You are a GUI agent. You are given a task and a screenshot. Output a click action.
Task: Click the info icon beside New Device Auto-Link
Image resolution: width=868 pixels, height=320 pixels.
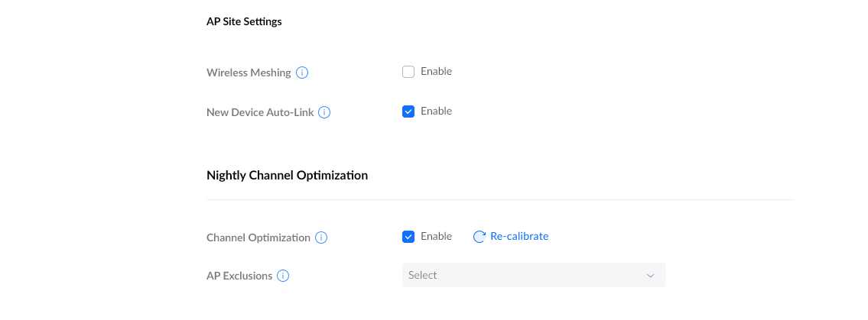pyautogui.click(x=324, y=112)
